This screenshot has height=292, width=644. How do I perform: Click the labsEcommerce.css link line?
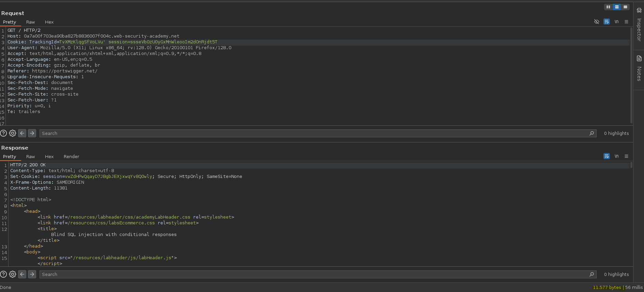[118, 223]
